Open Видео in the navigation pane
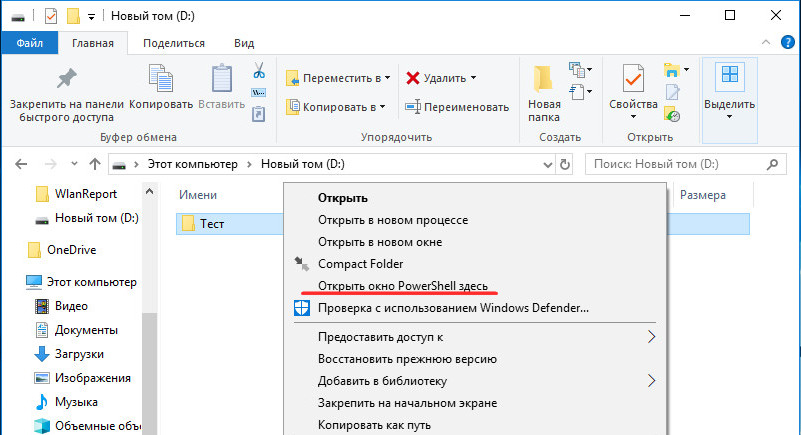This screenshot has width=801, height=435. pos(62,306)
